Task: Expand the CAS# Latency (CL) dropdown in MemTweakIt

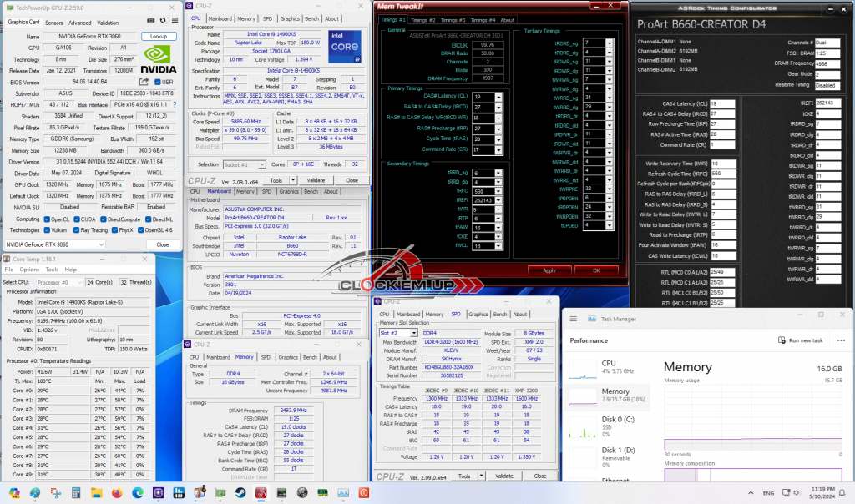Action: (498, 97)
